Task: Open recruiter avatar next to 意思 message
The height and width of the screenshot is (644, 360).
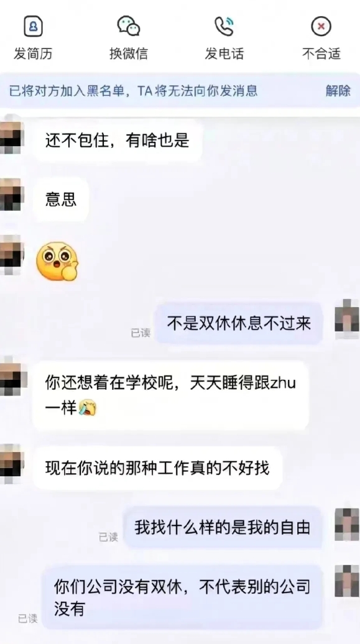Action: coord(12,195)
